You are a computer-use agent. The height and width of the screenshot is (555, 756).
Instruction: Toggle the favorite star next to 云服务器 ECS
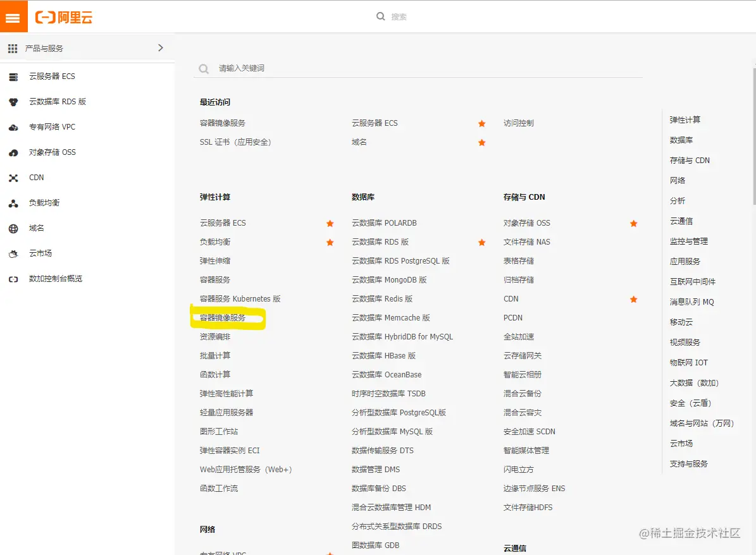(x=330, y=223)
